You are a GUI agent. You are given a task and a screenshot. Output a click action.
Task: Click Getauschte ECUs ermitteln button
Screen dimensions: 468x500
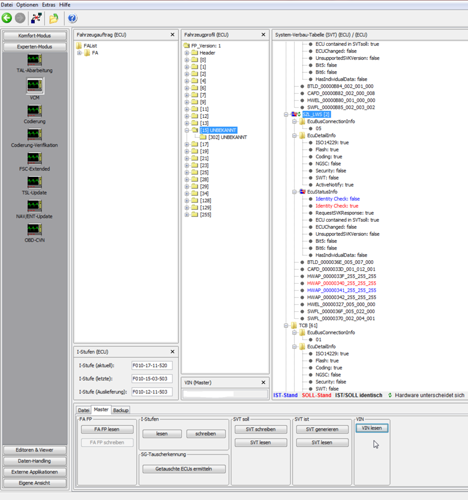(184, 469)
